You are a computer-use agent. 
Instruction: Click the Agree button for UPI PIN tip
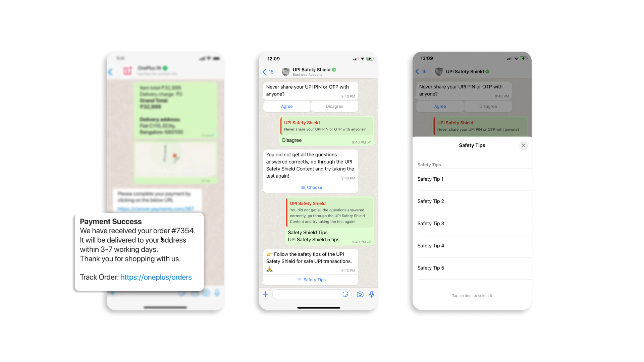point(286,106)
